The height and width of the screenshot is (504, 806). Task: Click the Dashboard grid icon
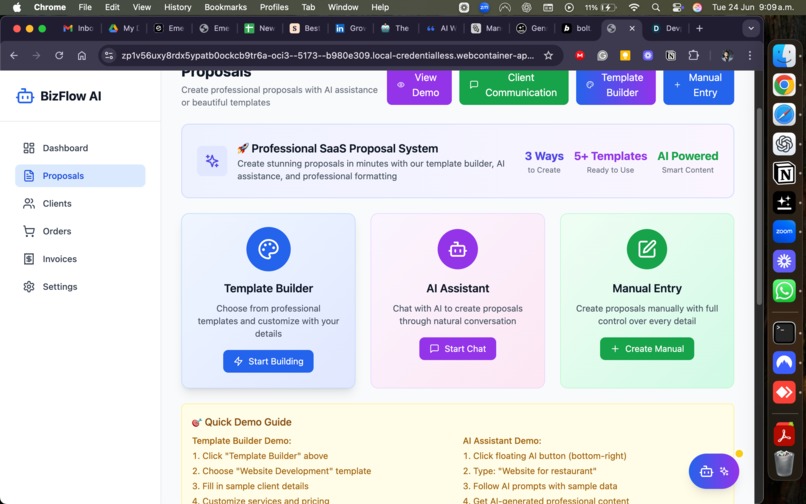point(29,148)
